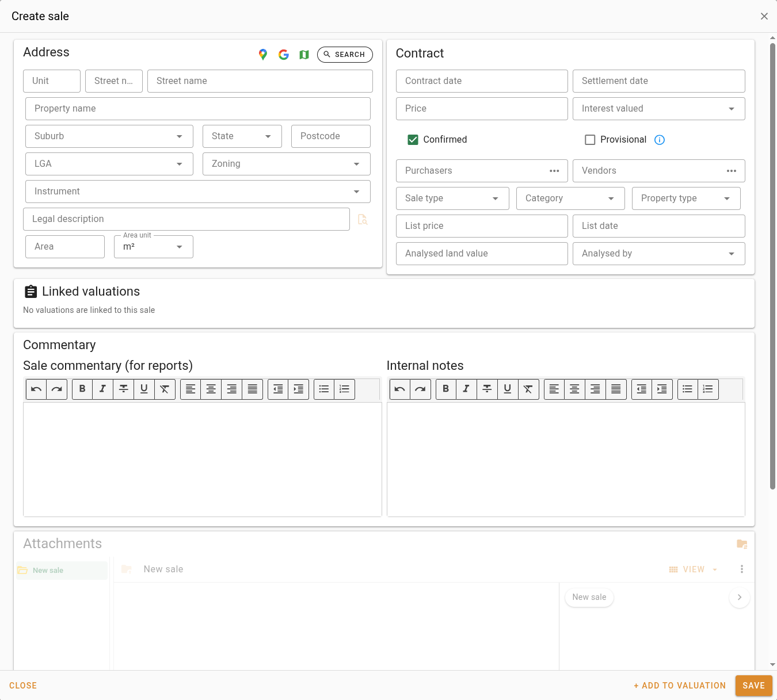Click the Property name field
777x700 pixels.
point(198,109)
